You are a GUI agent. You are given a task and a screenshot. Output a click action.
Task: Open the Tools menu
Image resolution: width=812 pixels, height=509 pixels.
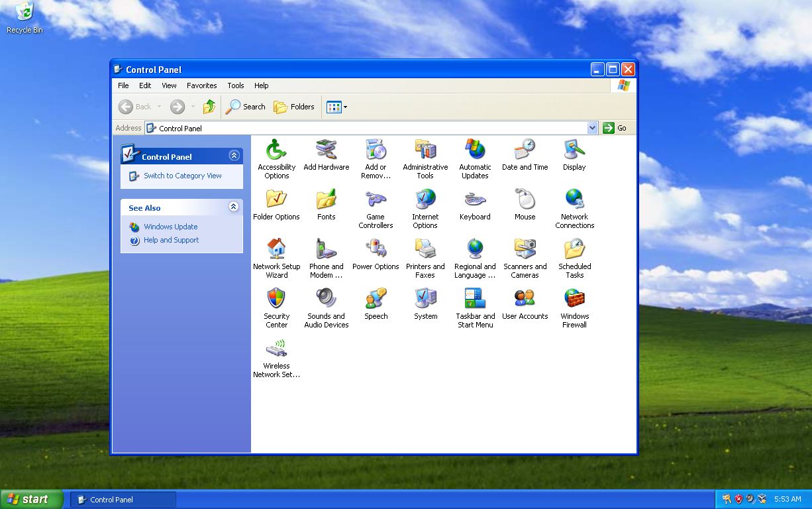tap(236, 85)
